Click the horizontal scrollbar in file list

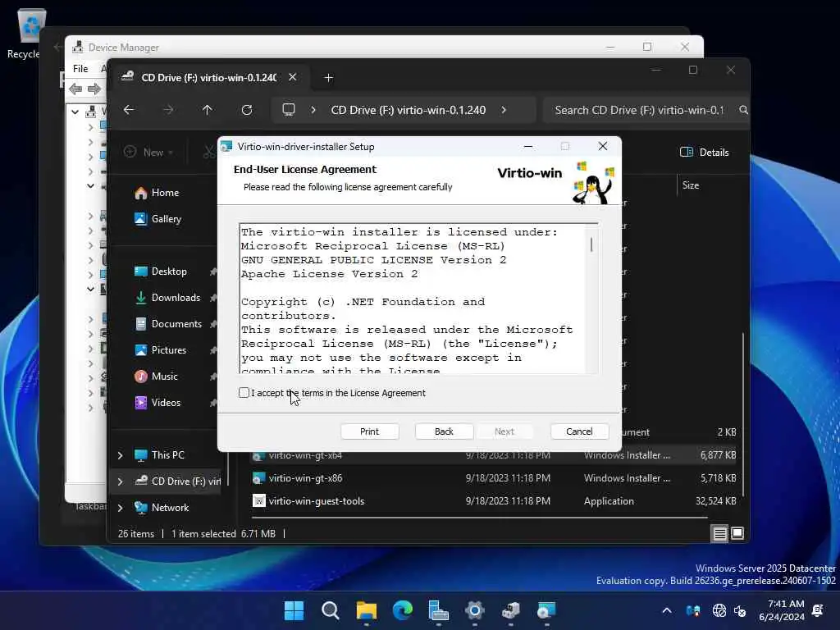[479, 518]
